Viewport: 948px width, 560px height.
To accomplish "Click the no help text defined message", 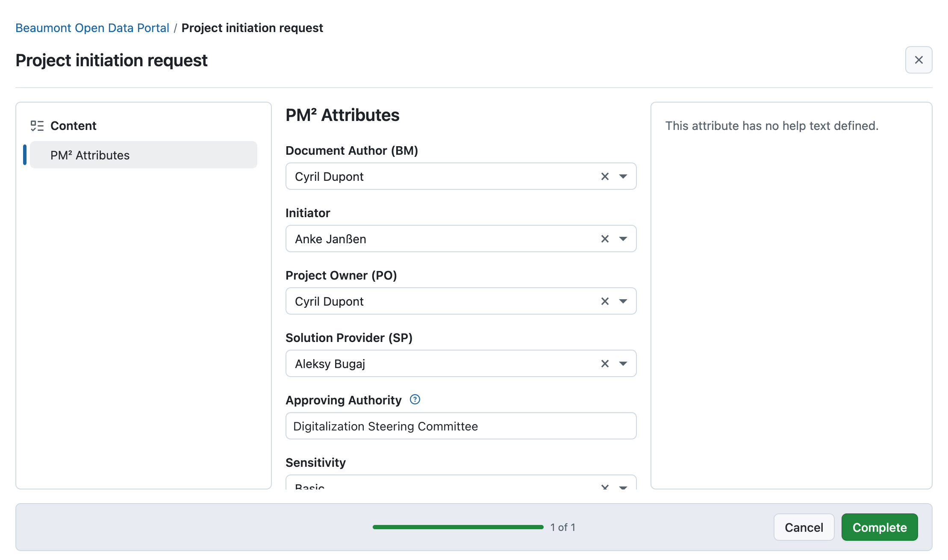I will click(x=772, y=126).
